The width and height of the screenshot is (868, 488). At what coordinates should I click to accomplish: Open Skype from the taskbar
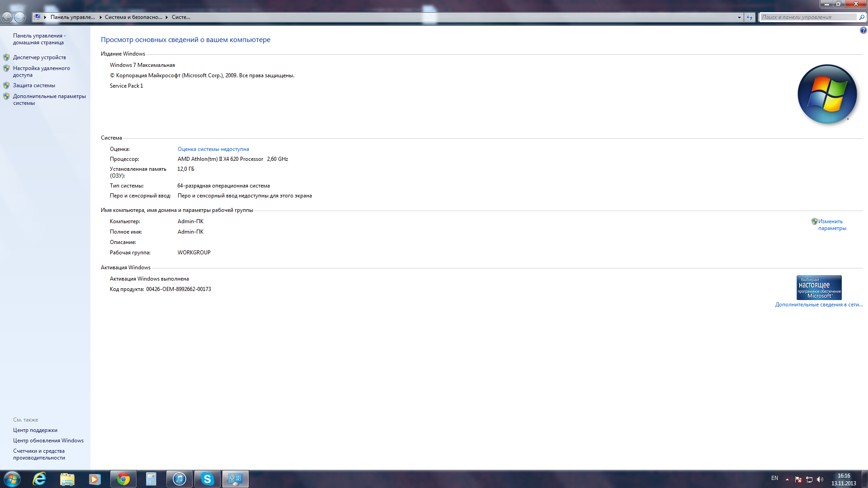207,479
